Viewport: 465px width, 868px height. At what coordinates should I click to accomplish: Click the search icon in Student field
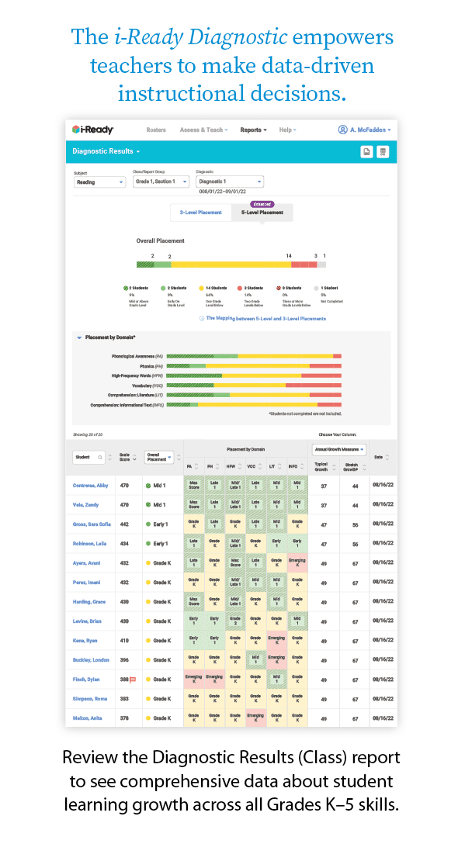click(100, 457)
